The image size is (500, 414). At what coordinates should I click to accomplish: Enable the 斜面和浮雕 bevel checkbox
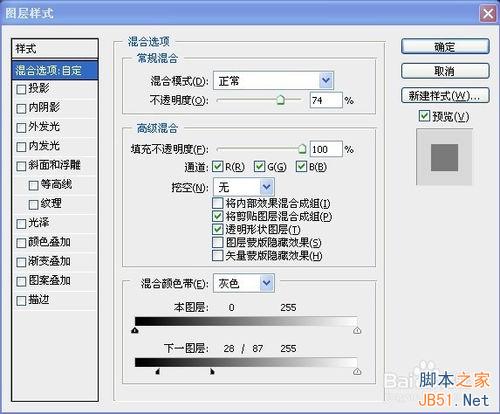(21, 166)
